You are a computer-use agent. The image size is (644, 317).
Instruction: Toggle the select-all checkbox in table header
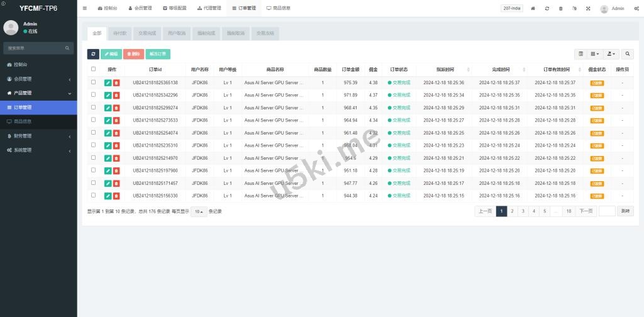click(x=94, y=69)
